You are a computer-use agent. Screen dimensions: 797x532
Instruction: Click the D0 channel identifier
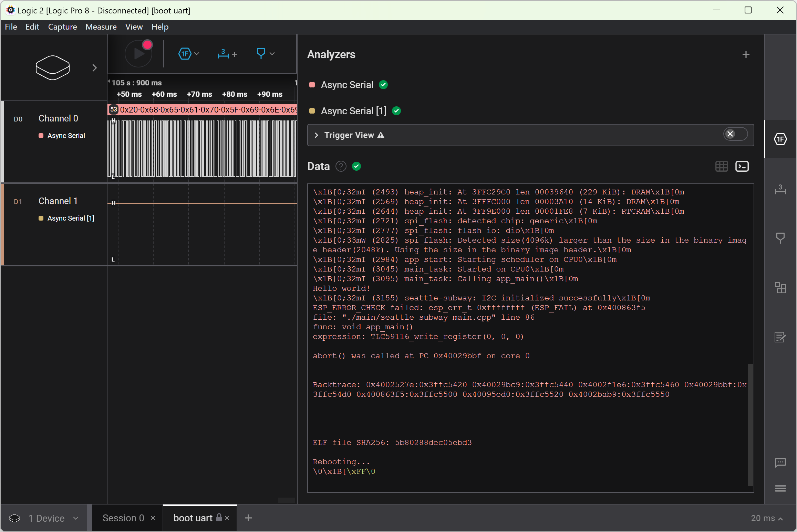tap(18, 119)
